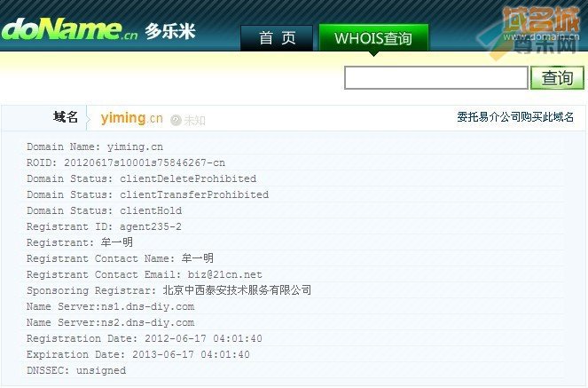
Task: Click the question mark icon beside 未知
Action: (x=176, y=120)
